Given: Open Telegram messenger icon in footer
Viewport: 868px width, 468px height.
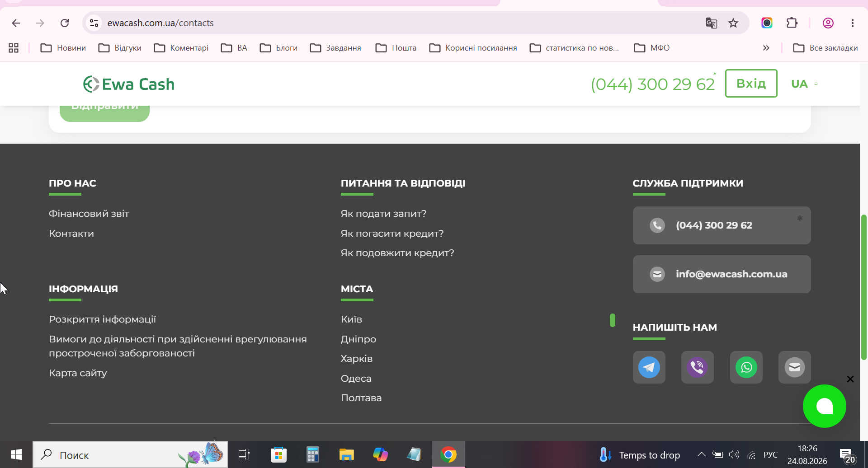Looking at the screenshot, I should 649,367.
